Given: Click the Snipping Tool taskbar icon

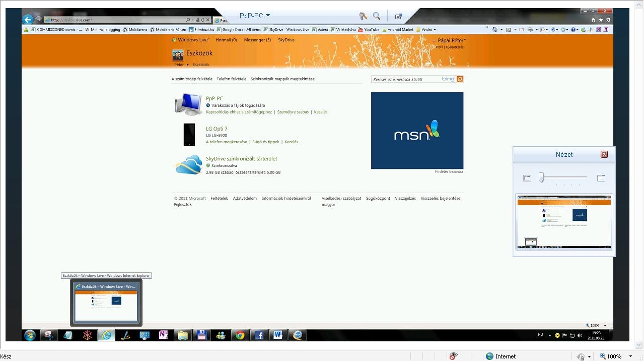Looking at the screenshot, I should click(x=48, y=335).
